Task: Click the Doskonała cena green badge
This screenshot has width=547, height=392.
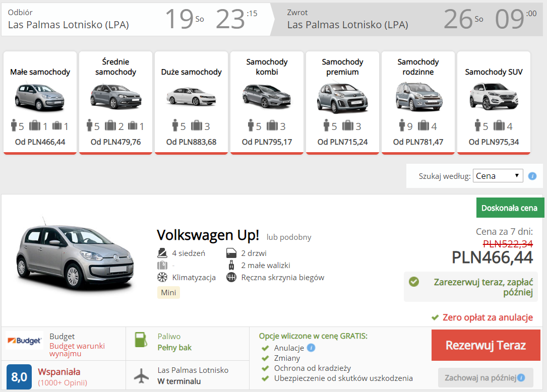Action: pyautogui.click(x=510, y=208)
